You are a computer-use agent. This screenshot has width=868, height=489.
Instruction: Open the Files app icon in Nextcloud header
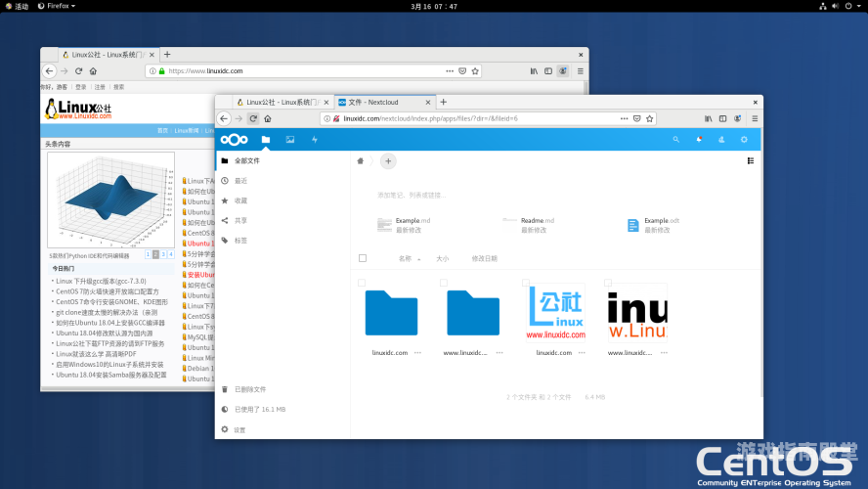266,140
